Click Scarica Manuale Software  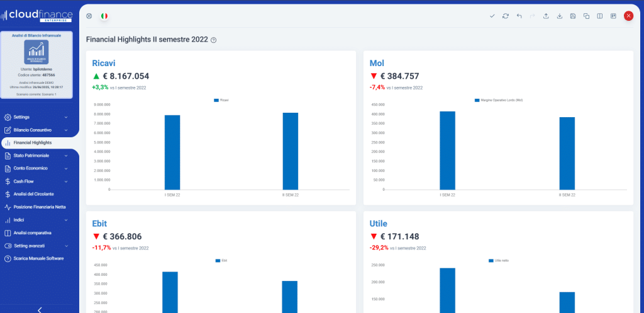(x=38, y=259)
